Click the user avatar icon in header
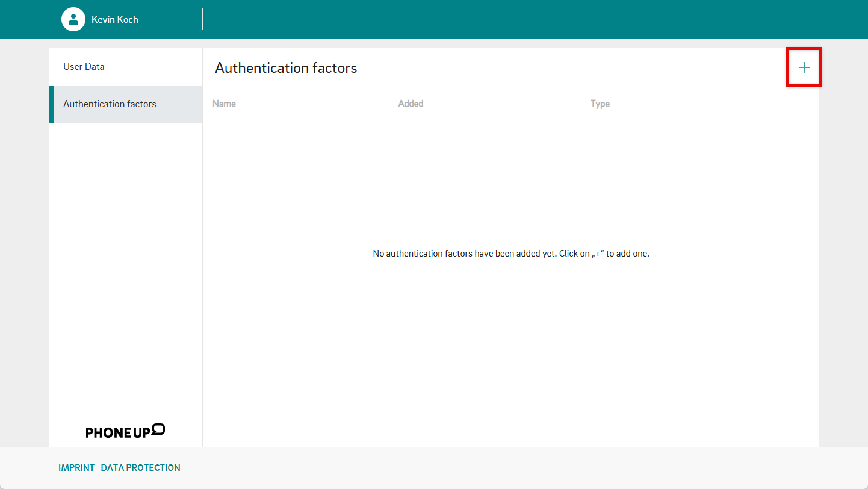 click(73, 19)
